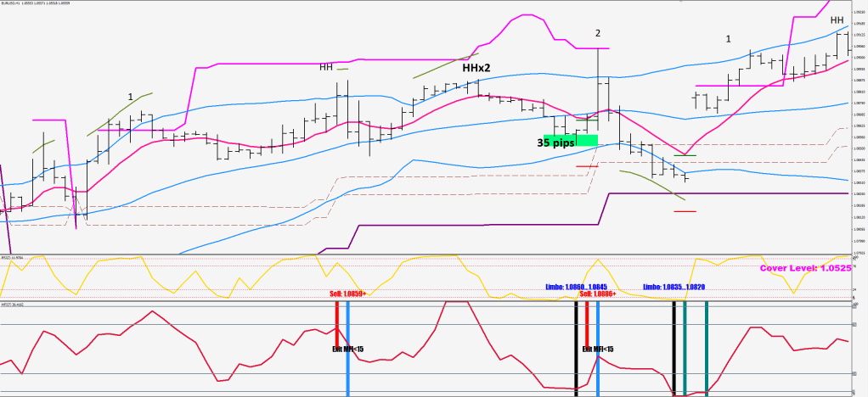Click the 'Limbo: 1.0860...1.0845' label
Viewport: 868px width, 397px height.
coord(575,287)
